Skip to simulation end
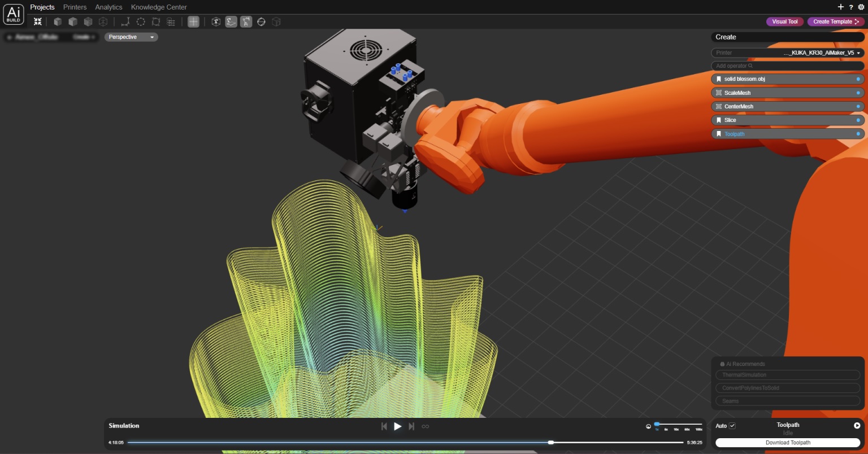This screenshot has width=868, height=454. click(x=411, y=426)
